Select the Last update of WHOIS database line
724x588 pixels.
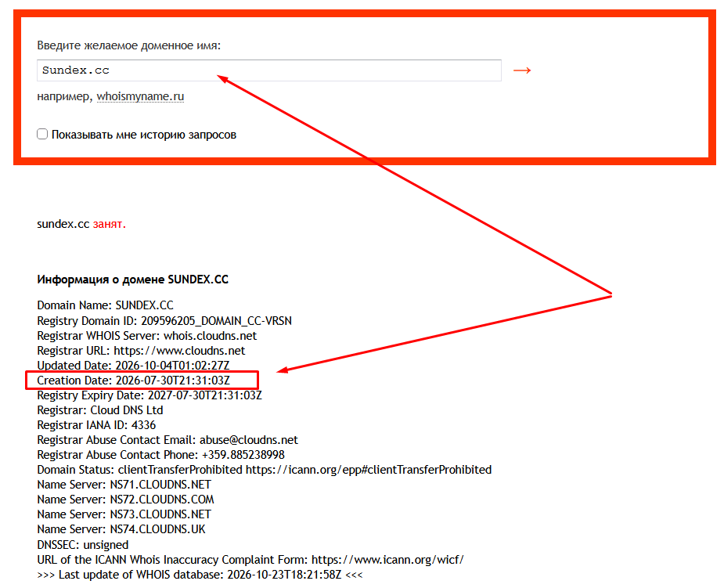tap(200, 575)
